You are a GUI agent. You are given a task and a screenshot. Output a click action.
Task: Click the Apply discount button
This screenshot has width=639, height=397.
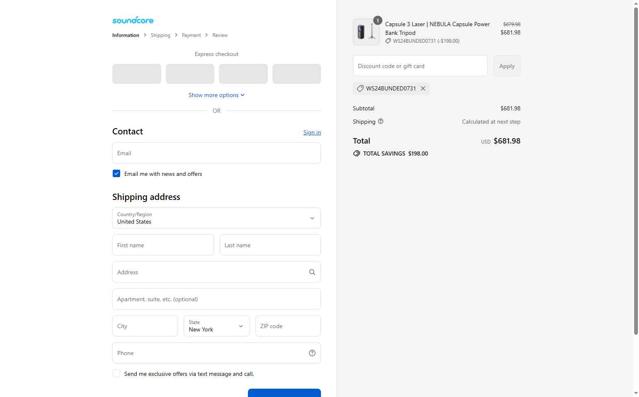click(507, 66)
